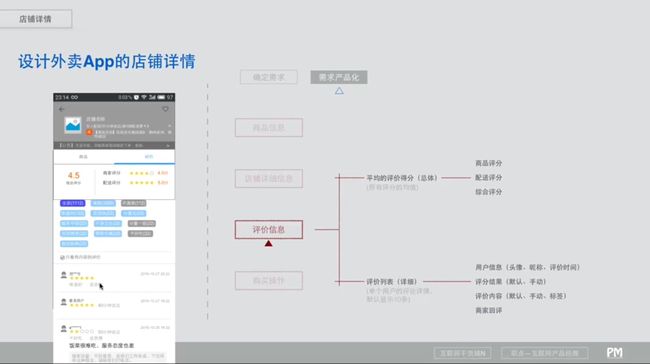Click the left footer banner box
Viewport: 650px width, 364px height.
click(x=463, y=353)
